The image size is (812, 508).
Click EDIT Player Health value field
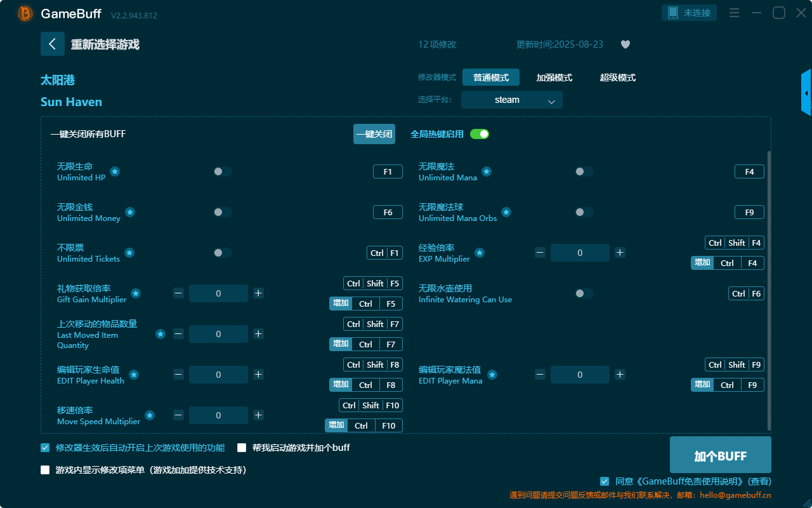[x=218, y=375]
